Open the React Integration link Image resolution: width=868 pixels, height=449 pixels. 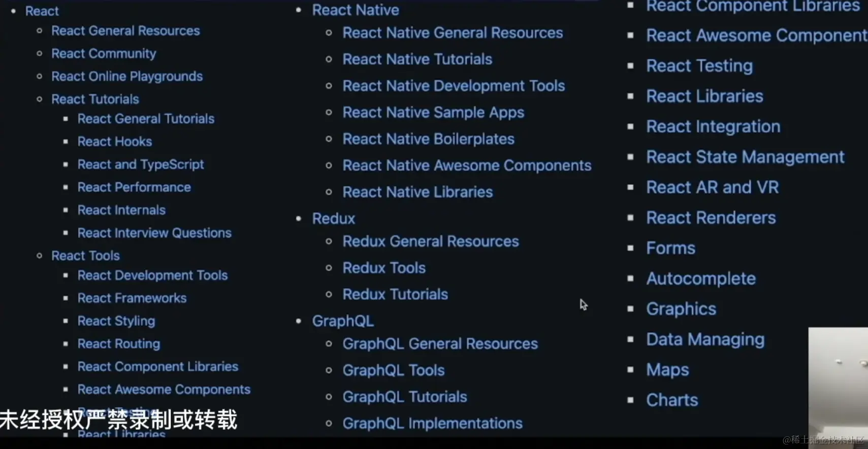[x=713, y=127]
